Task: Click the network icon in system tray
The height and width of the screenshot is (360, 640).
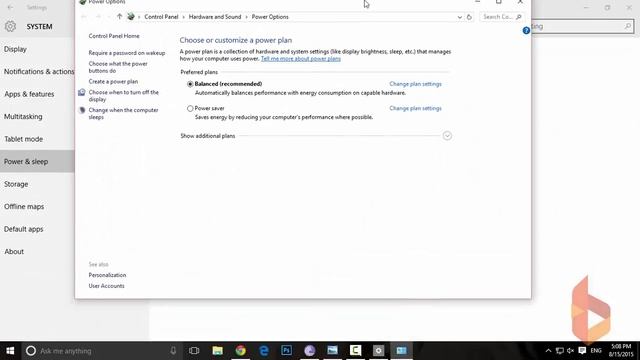Action: coord(560,351)
